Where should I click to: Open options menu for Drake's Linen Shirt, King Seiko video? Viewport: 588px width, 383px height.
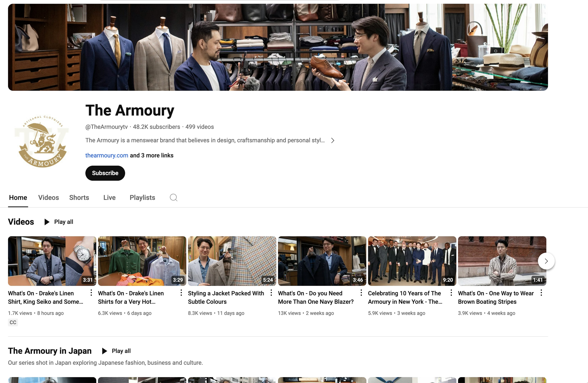tap(91, 293)
